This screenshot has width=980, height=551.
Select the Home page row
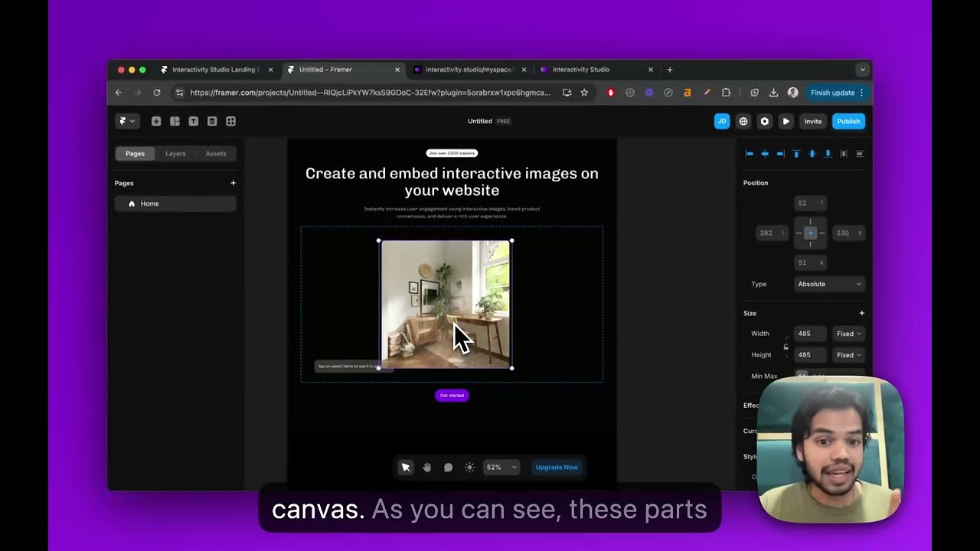(175, 204)
